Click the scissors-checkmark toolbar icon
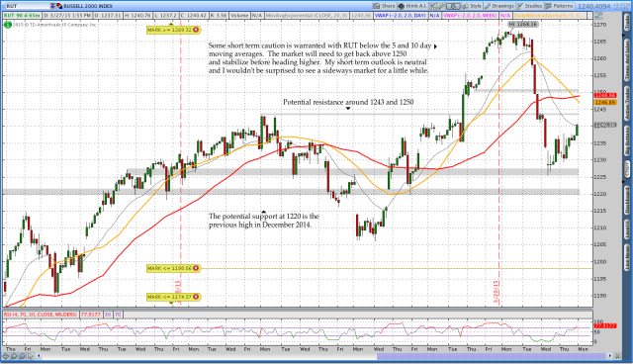This screenshot has width=633, height=364. pos(433,6)
